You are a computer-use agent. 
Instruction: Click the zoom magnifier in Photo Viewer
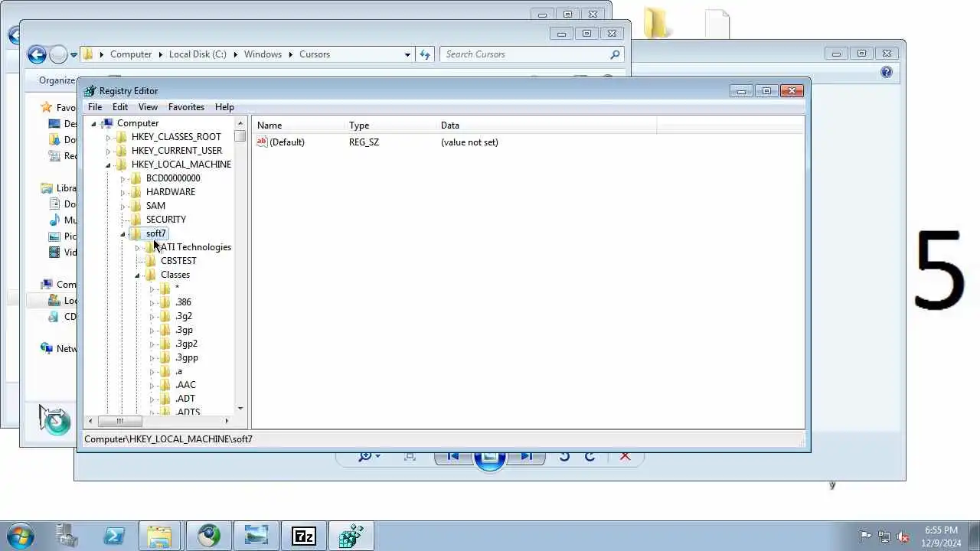pyautogui.click(x=365, y=456)
